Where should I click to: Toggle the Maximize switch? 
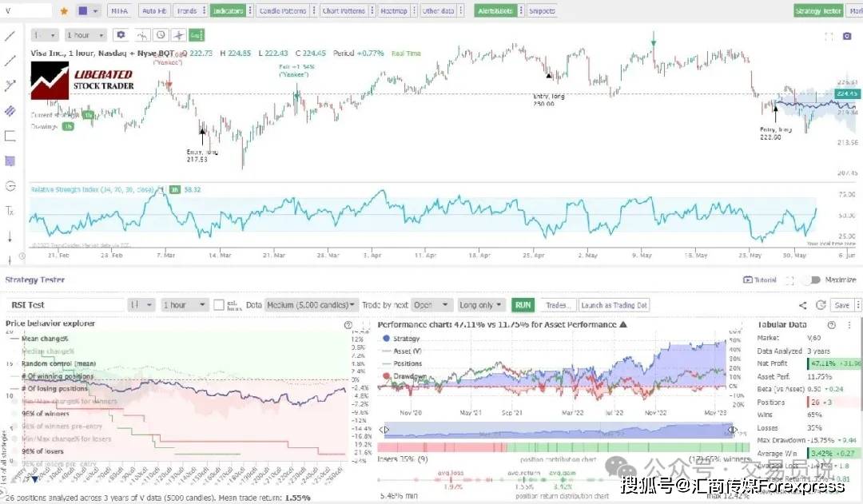(812, 280)
